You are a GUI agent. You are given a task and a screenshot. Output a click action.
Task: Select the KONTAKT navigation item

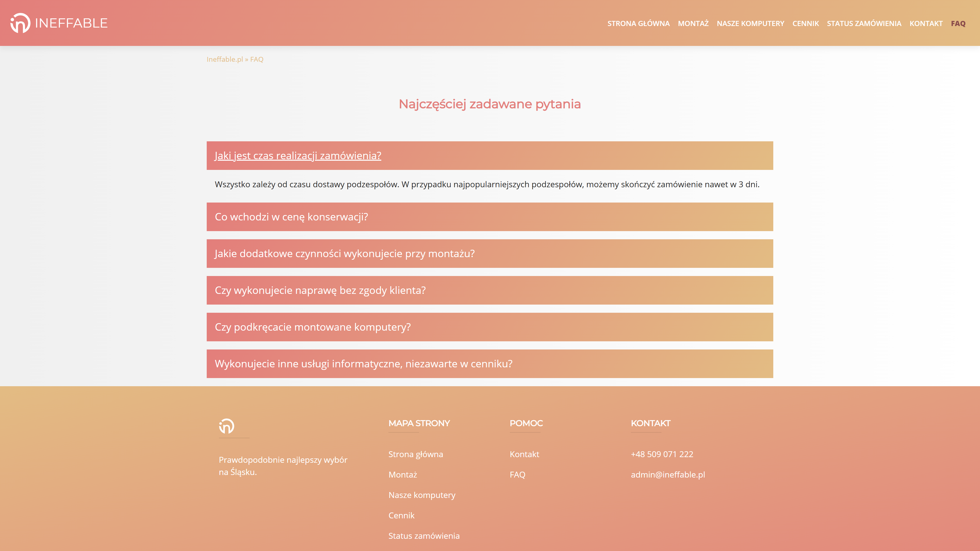(x=926, y=23)
